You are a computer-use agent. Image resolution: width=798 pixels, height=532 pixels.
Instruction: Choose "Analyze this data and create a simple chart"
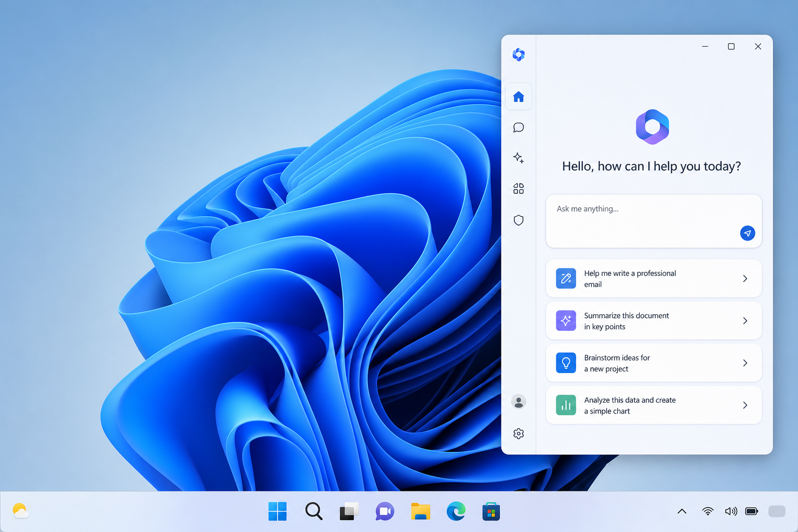click(654, 405)
